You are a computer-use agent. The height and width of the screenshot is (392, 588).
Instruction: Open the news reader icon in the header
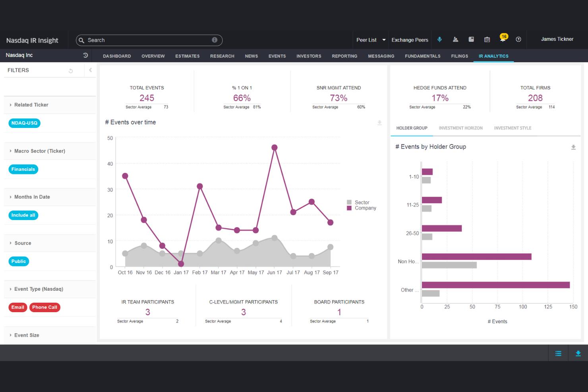pos(471,39)
